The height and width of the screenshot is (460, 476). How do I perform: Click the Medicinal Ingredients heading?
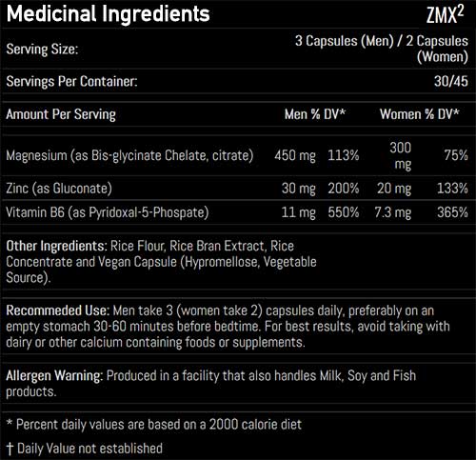click(108, 14)
